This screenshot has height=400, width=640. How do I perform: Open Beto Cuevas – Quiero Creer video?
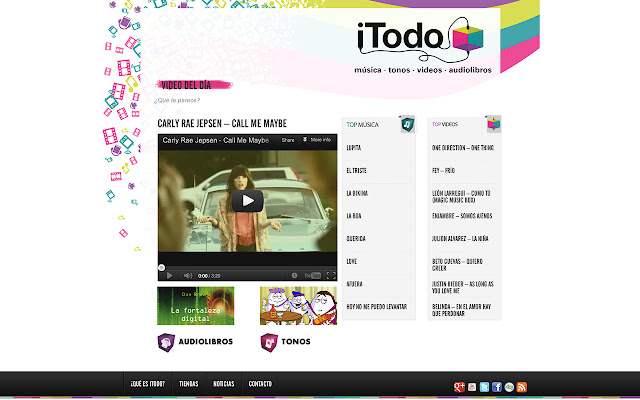tap(457, 265)
